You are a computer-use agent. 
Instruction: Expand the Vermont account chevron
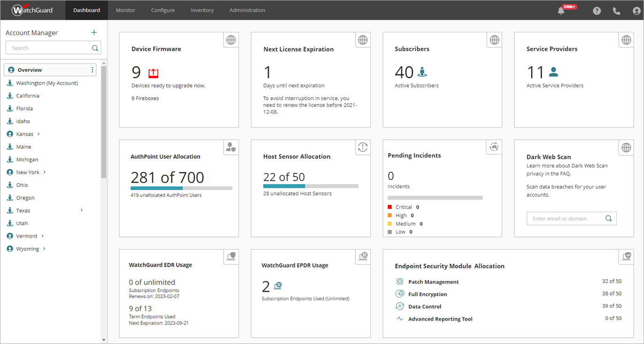[42, 236]
